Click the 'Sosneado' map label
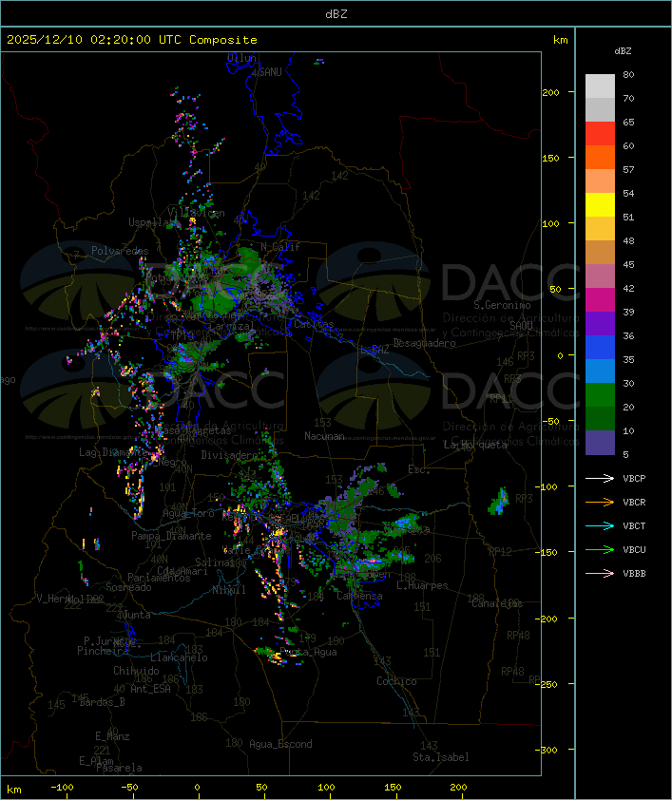This screenshot has height=800, width=672. pyautogui.click(x=128, y=587)
